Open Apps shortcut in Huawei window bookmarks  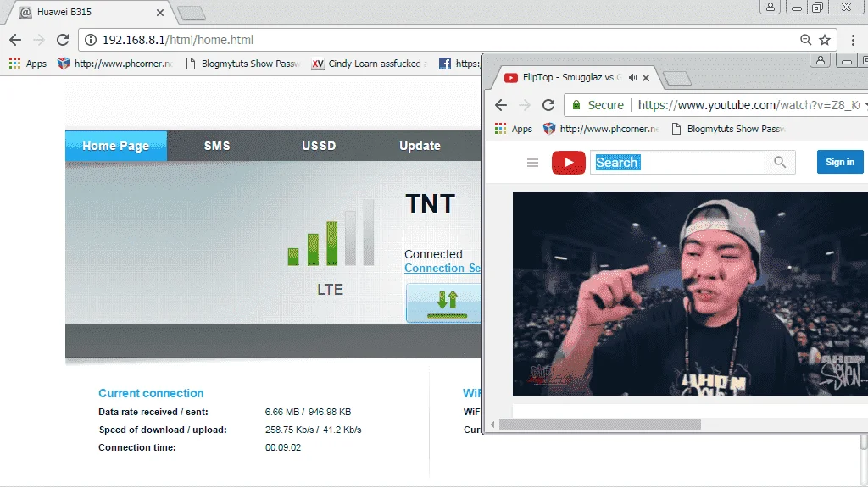pyautogui.click(x=28, y=64)
